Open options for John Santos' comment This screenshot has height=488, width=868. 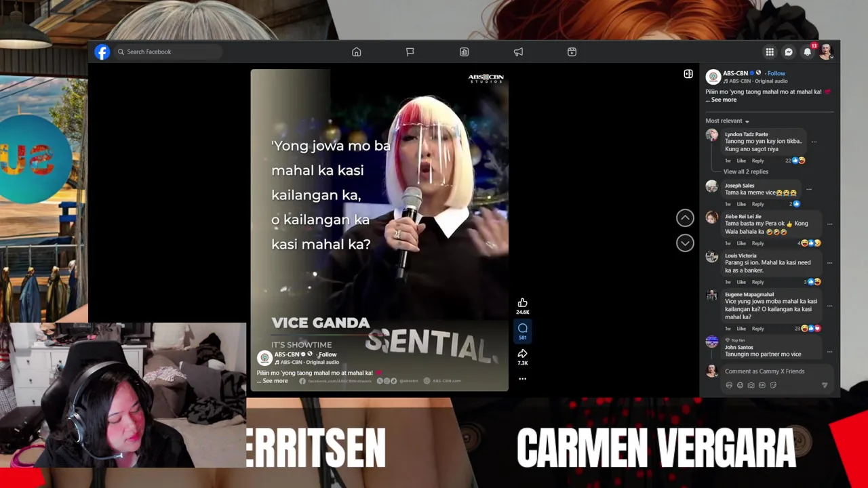[x=829, y=352]
